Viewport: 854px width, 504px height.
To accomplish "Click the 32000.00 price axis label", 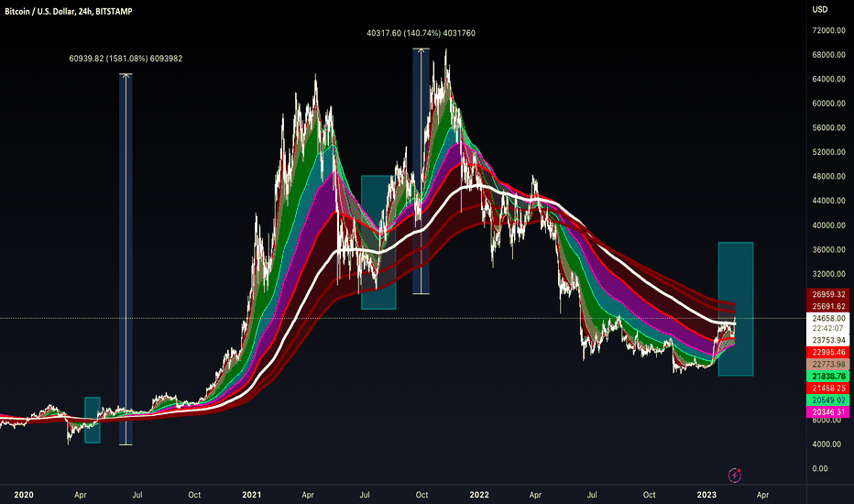I will pyautogui.click(x=828, y=273).
